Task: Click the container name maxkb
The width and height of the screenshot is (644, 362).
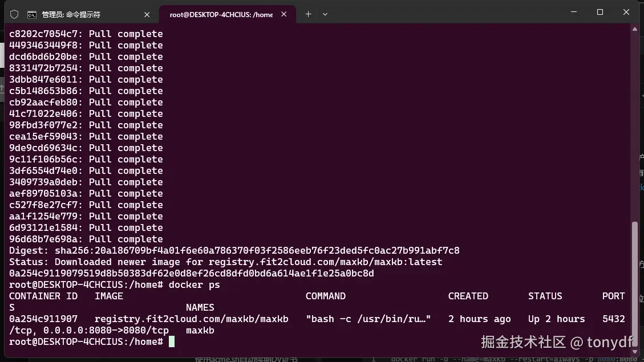Action: 200,331
